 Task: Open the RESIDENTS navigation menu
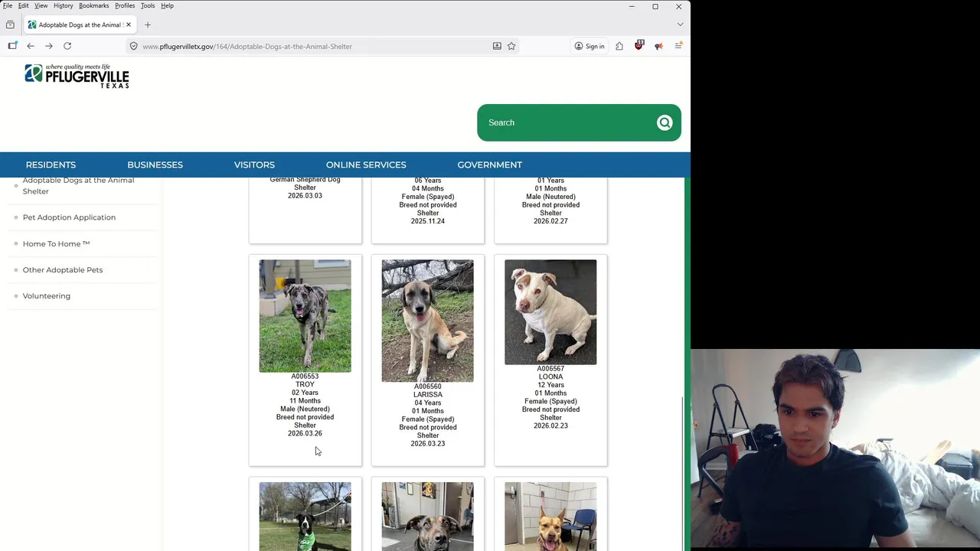[51, 165]
